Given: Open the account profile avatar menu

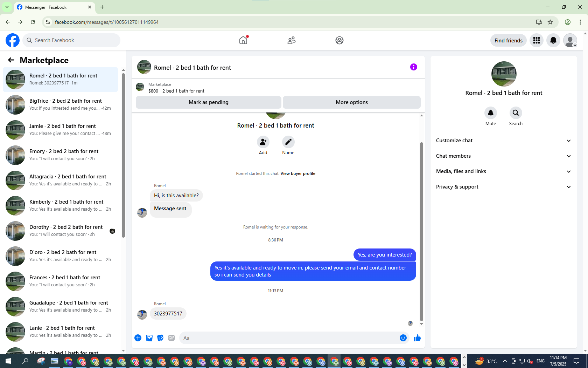Looking at the screenshot, I should point(570,40).
